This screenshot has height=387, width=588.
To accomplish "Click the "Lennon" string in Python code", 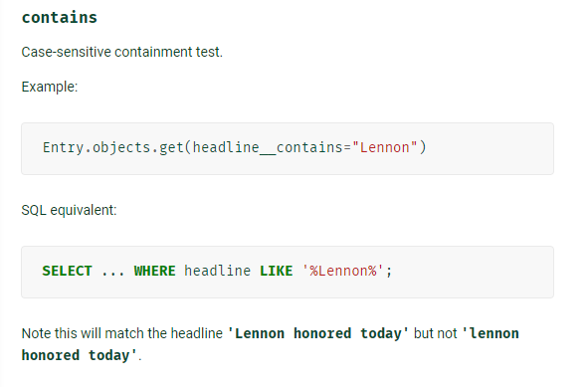I will pyautogui.click(x=385, y=147).
